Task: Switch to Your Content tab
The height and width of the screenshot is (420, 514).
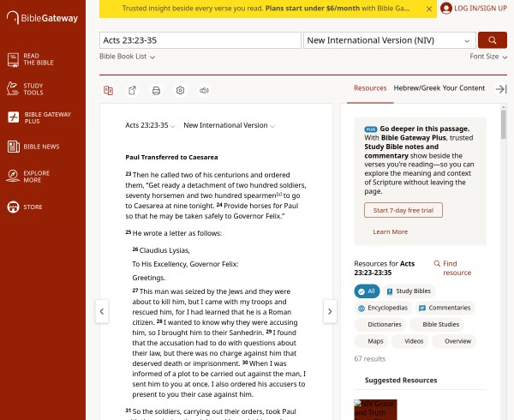Action: pyautogui.click(x=463, y=88)
